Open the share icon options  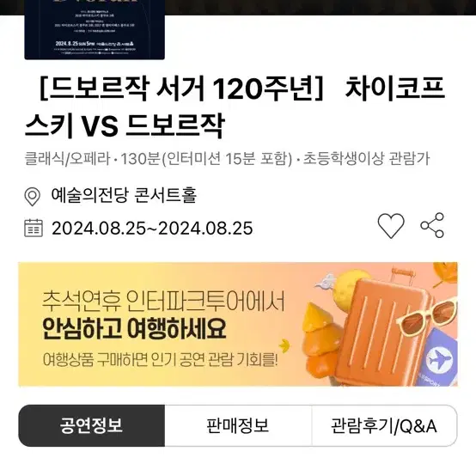coord(432,225)
